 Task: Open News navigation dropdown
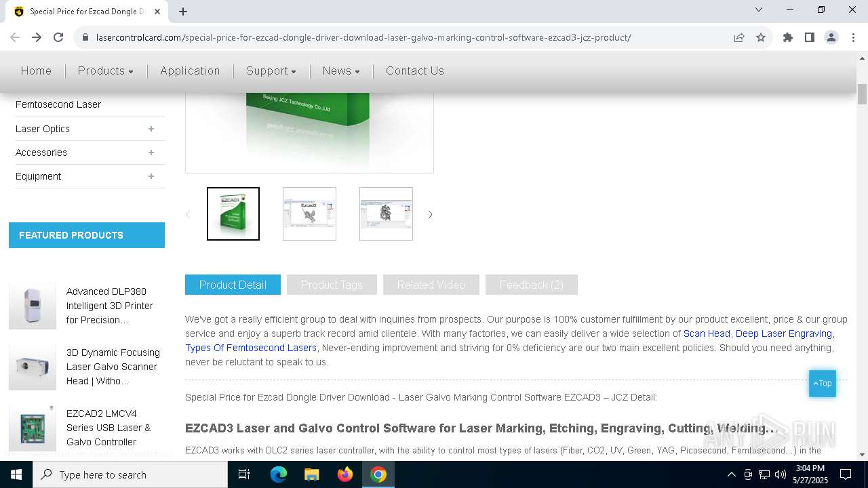click(341, 70)
